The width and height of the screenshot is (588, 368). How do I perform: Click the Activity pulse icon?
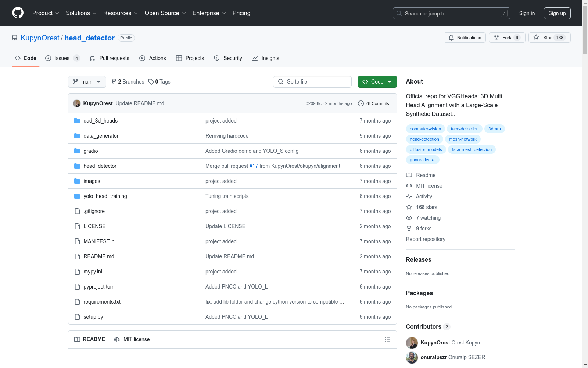[x=409, y=197]
